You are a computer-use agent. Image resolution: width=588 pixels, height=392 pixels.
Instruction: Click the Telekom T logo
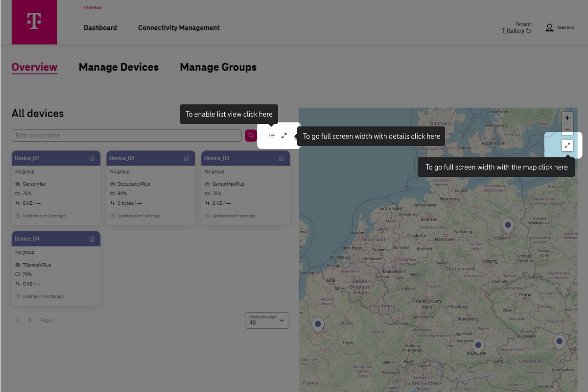(x=34, y=22)
